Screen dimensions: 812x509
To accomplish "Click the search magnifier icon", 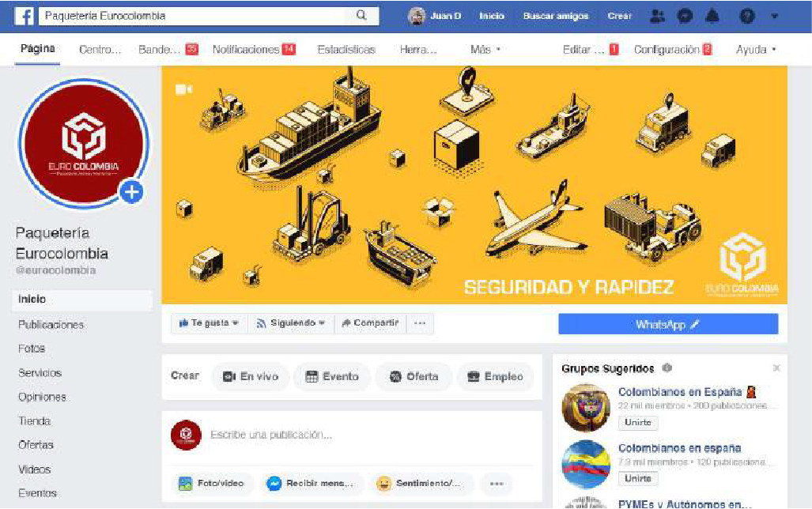I will (x=361, y=16).
